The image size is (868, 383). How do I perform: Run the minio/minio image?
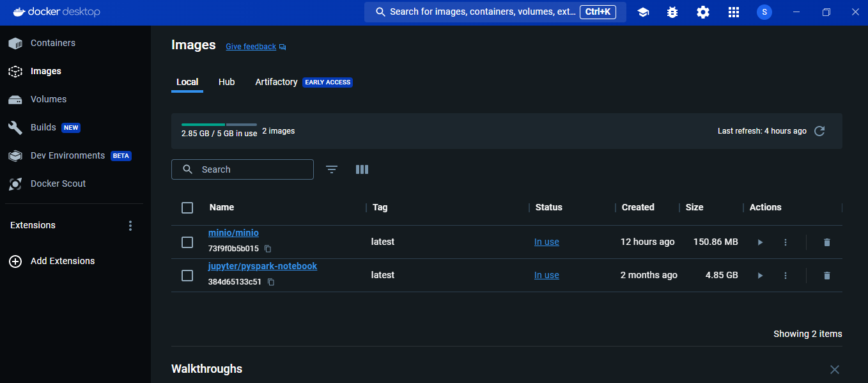pyautogui.click(x=760, y=242)
